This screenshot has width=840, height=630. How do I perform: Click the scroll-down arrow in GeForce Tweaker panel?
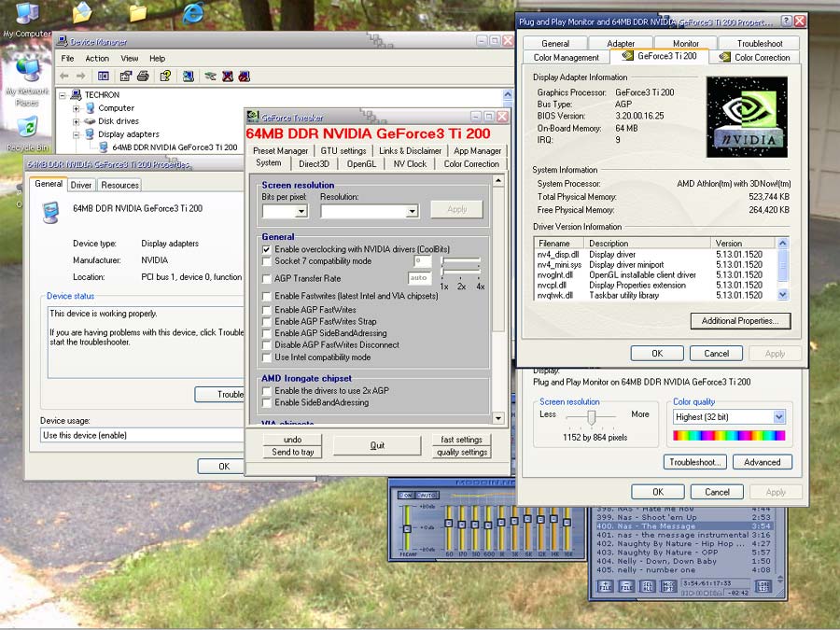(x=498, y=418)
